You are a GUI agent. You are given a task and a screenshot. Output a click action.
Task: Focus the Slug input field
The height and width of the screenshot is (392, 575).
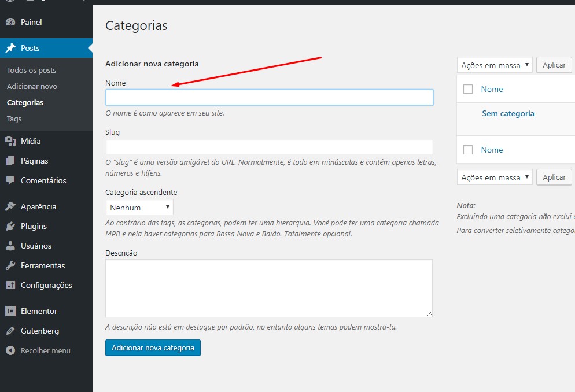[x=270, y=146]
